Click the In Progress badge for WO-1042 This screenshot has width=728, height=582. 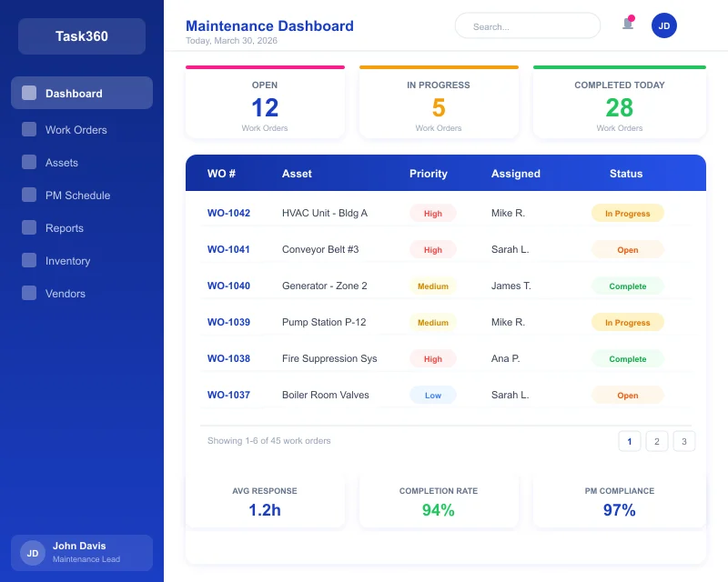click(x=627, y=213)
